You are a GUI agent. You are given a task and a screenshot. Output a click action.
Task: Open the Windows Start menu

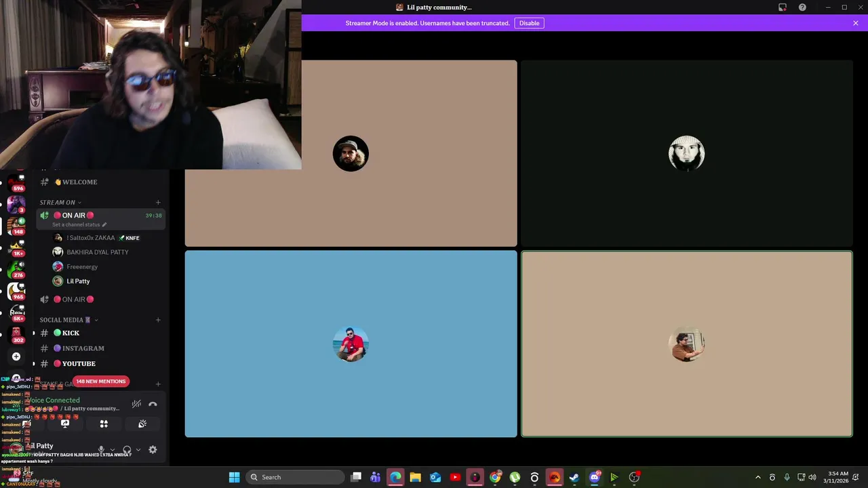pos(234,477)
